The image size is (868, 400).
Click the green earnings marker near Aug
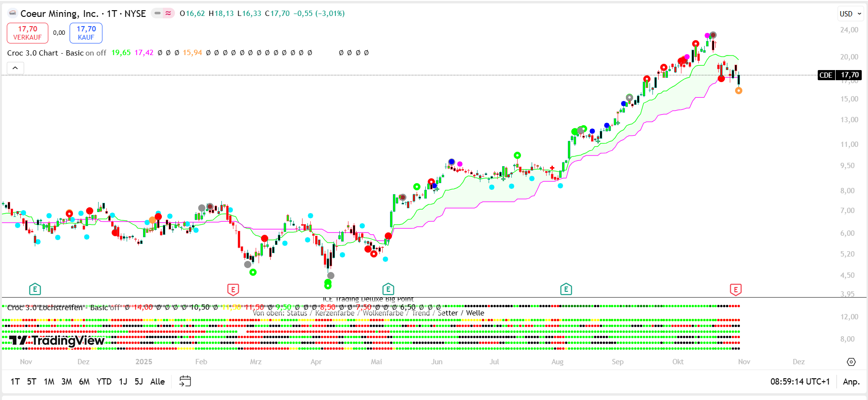click(566, 289)
